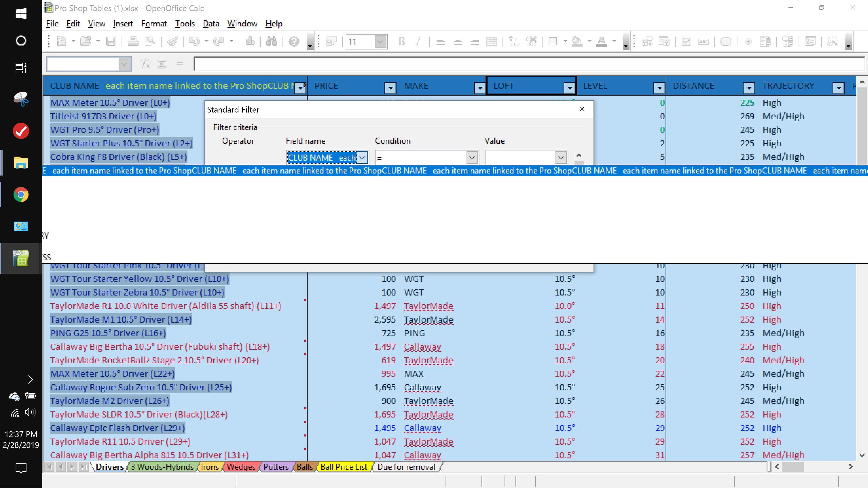Image resolution: width=868 pixels, height=488 pixels.
Task: Open Page Preview from the toolbar
Action: (150, 41)
